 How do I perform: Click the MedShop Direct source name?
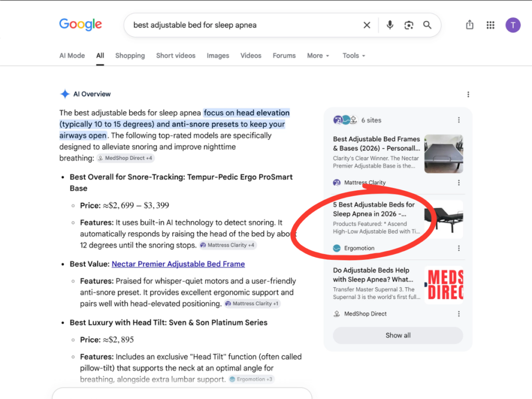click(365, 314)
